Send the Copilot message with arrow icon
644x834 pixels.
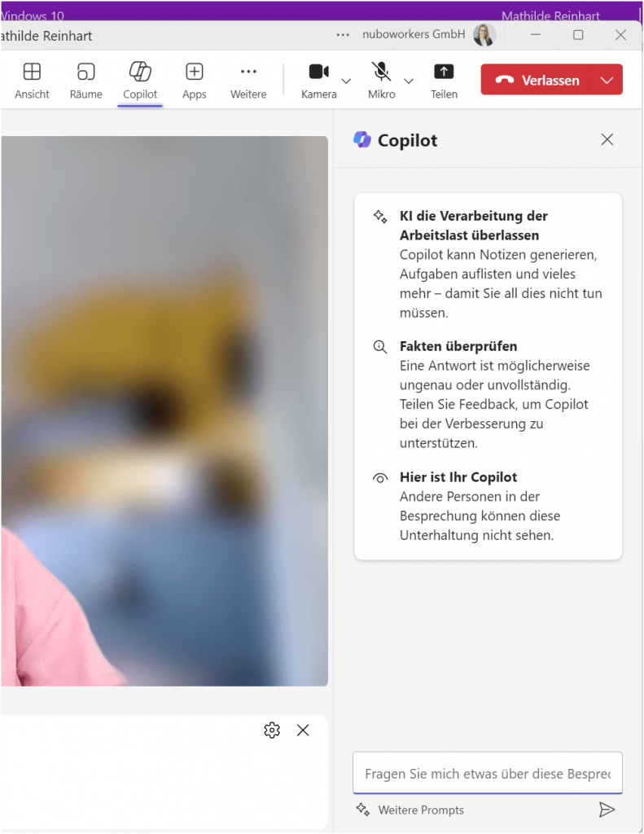[x=607, y=810]
